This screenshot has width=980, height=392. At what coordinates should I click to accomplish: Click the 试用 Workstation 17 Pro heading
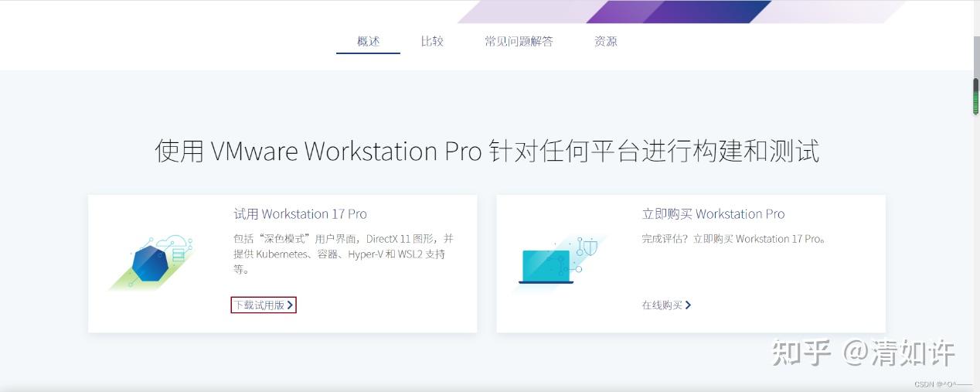tap(301, 214)
